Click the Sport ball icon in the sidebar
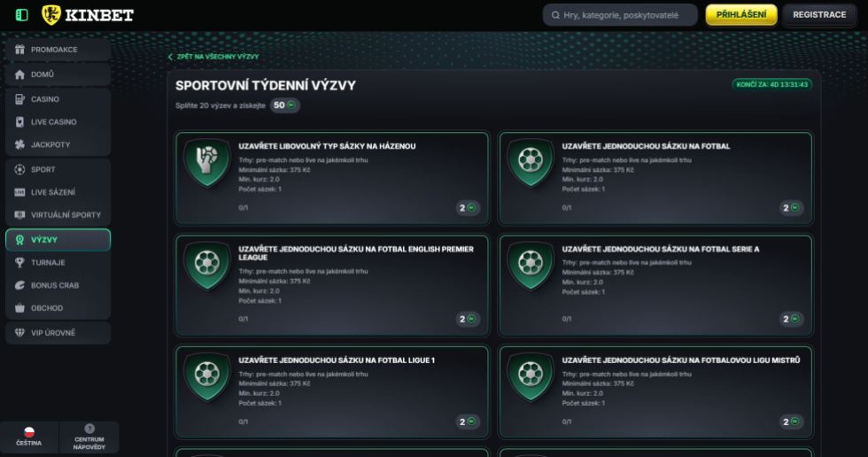This screenshot has height=457, width=868. [x=20, y=169]
